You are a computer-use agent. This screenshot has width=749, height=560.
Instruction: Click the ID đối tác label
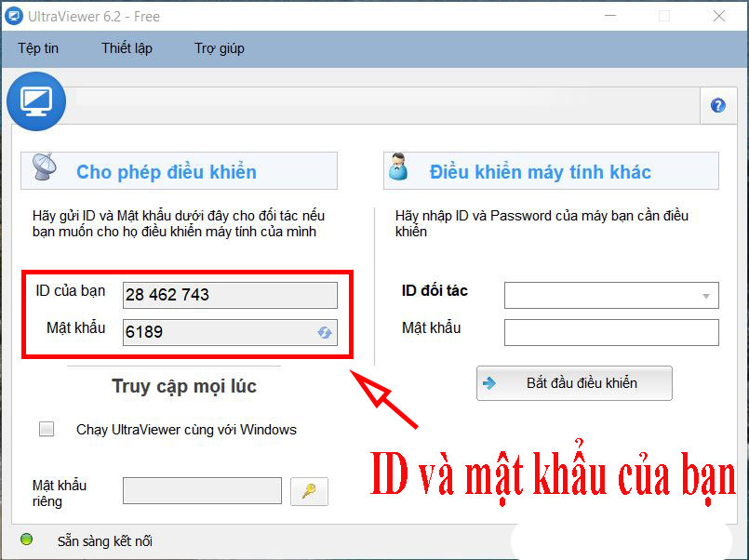pos(435,290)
